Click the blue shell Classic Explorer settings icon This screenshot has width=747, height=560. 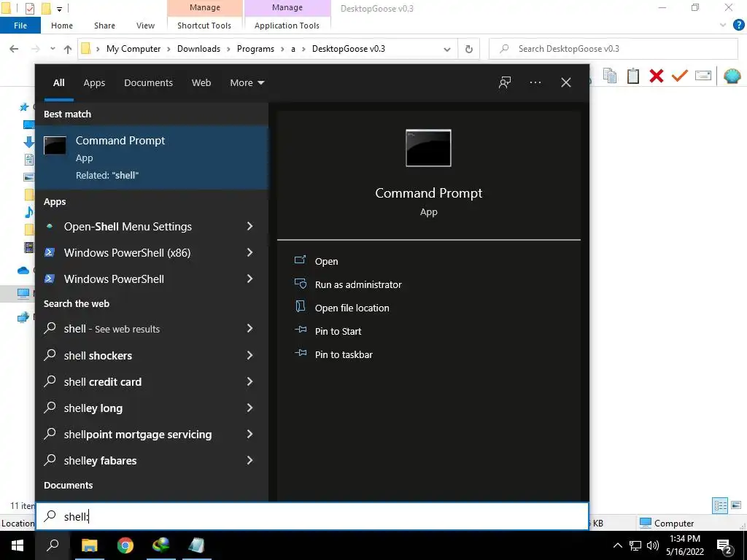pyautogui.click(x=732, y=76)
